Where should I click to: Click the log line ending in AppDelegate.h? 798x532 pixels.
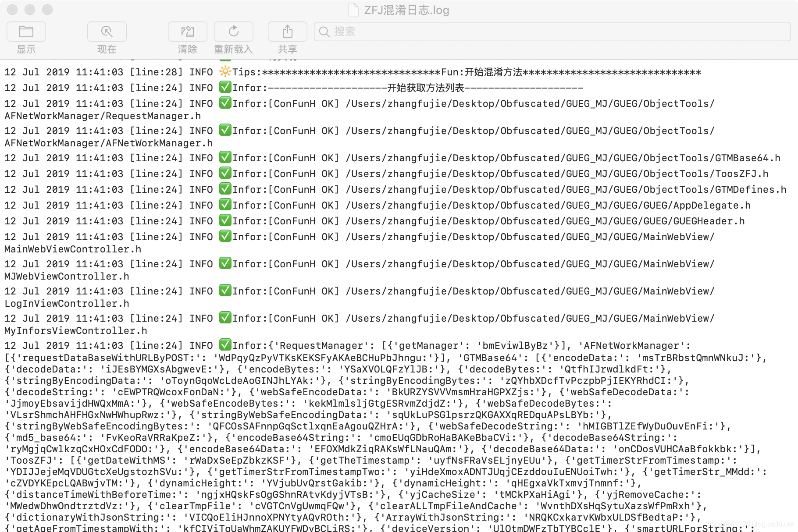(378, 205)
